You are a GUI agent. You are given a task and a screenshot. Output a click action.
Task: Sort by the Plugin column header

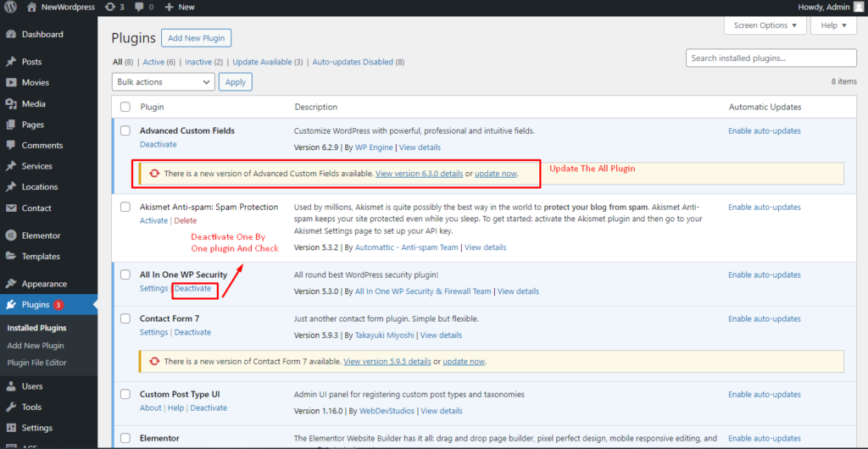pos(153,107)
